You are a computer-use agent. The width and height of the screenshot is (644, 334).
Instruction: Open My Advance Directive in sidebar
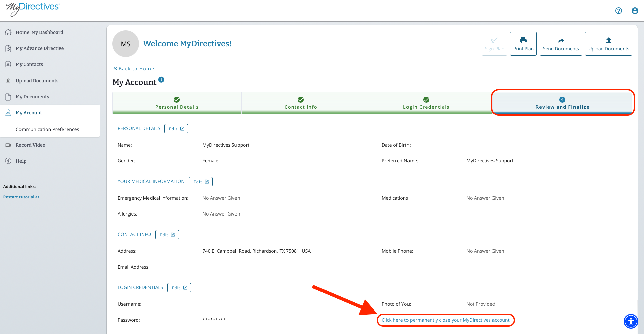click(x=40, y=48)
